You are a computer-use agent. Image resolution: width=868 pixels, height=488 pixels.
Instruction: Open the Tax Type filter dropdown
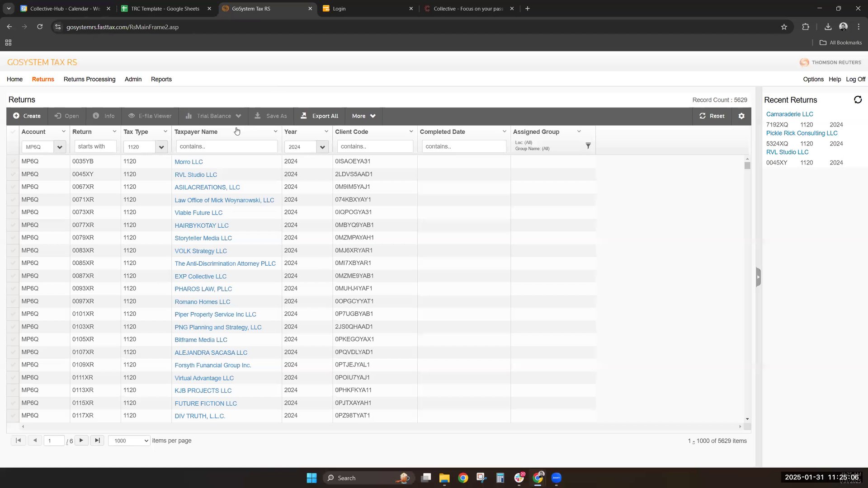[x=162, y=147]
